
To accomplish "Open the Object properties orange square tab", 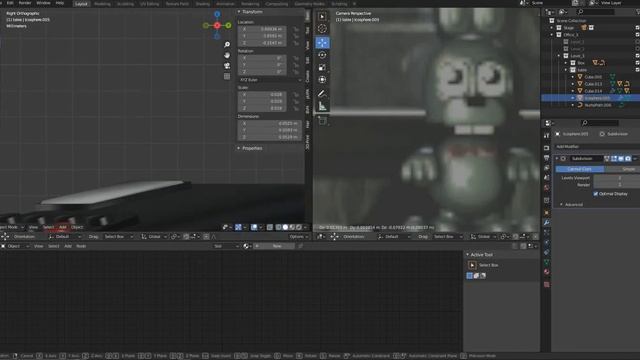I will point(547,212).
